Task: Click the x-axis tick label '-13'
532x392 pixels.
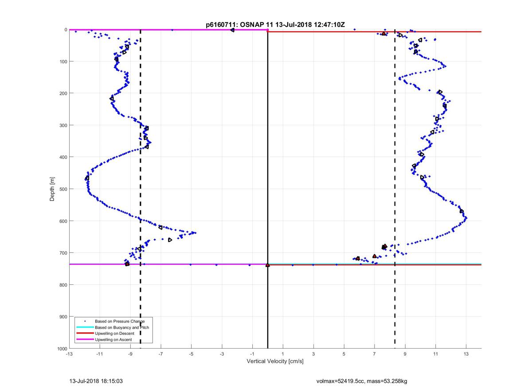Action: click(x=69, y=354)
